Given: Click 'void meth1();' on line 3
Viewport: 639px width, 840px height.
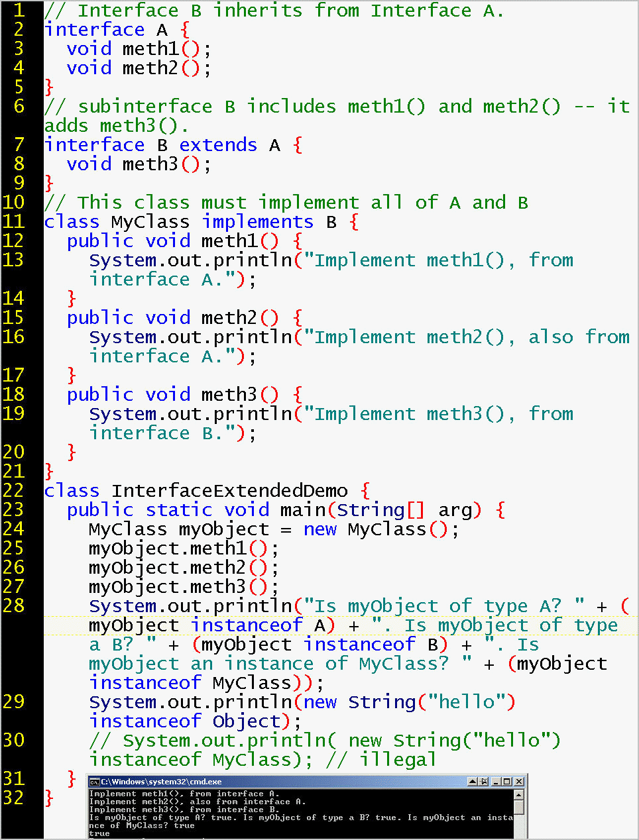Looking at the screenshot, I should (x=139, y=49).
